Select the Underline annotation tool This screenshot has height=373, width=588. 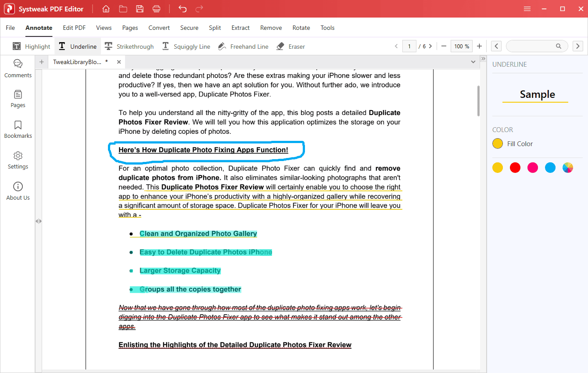click(x=78, y=47)
